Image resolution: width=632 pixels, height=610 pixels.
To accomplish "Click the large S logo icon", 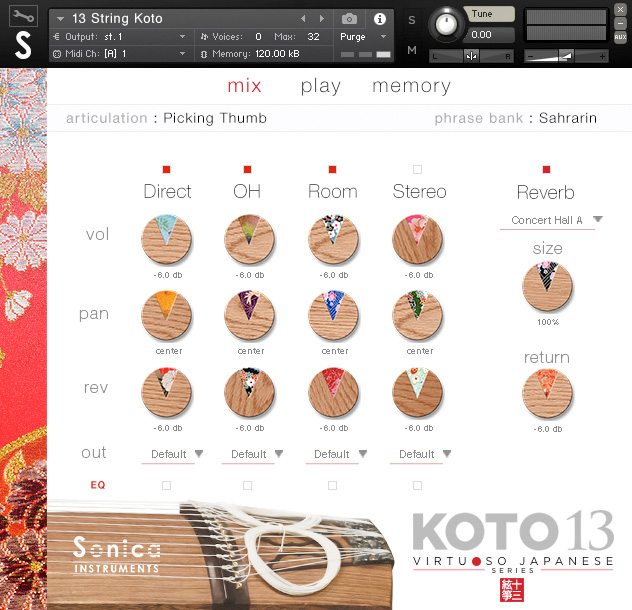I will point(23,46).
